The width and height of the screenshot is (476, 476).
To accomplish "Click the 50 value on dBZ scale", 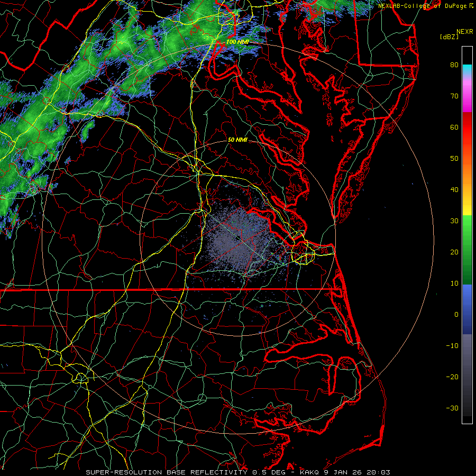I will click(454, 159).
